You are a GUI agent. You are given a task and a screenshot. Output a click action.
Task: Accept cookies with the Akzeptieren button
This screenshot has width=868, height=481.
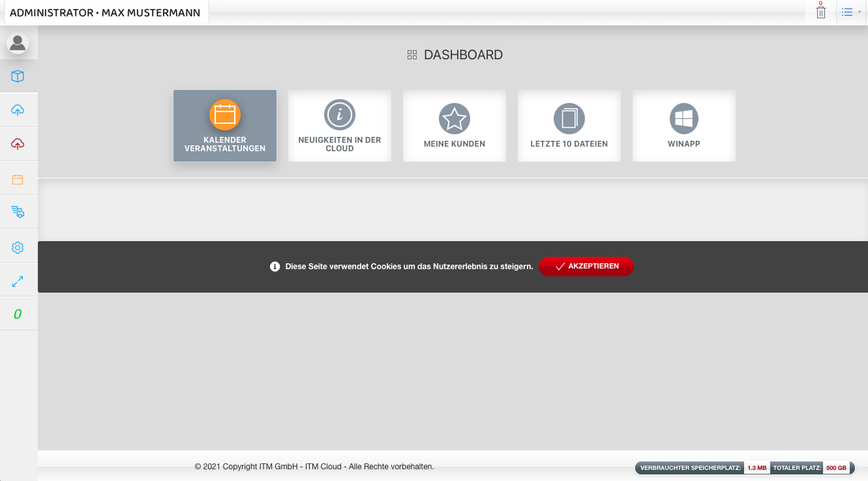[x=586, y=267]
